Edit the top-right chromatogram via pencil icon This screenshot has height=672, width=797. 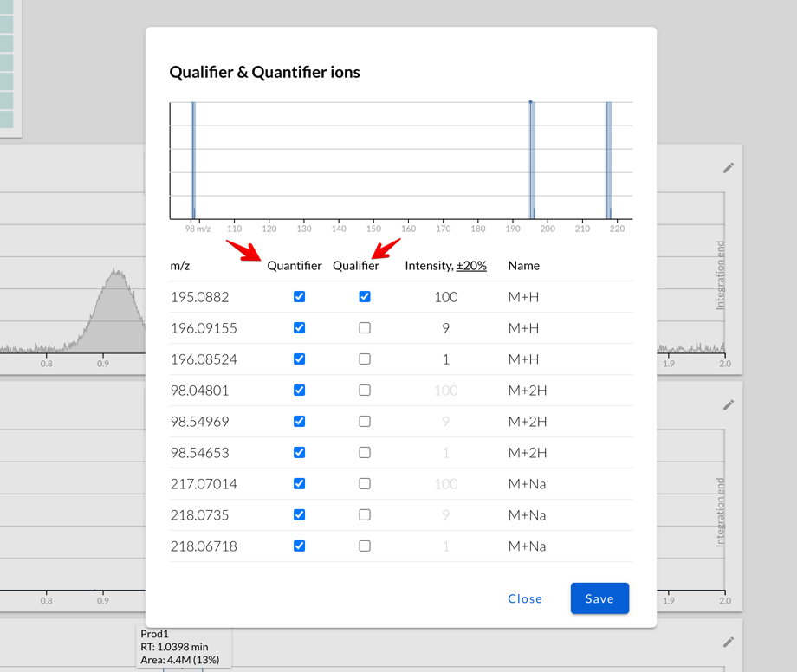click(728, 168)
